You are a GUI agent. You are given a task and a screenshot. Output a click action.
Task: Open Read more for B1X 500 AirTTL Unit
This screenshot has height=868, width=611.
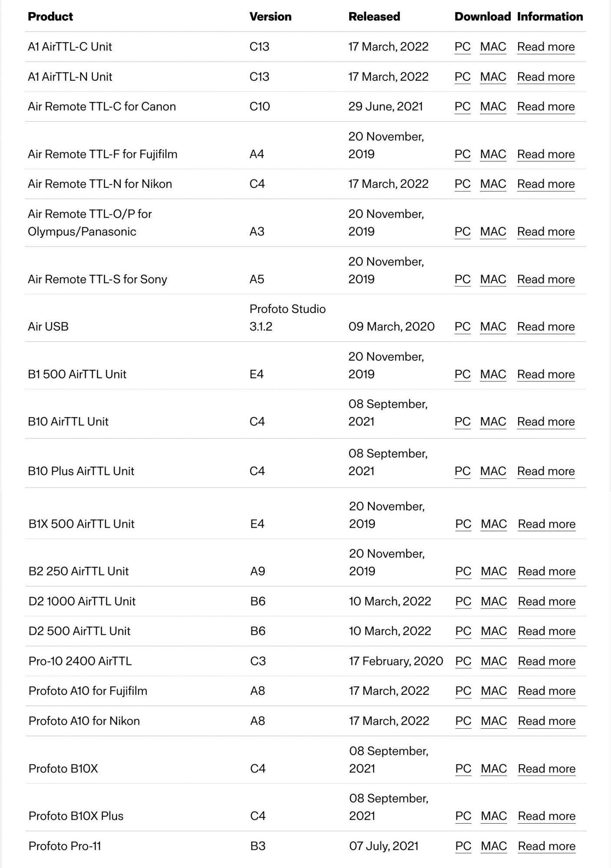tap(547, 524)
